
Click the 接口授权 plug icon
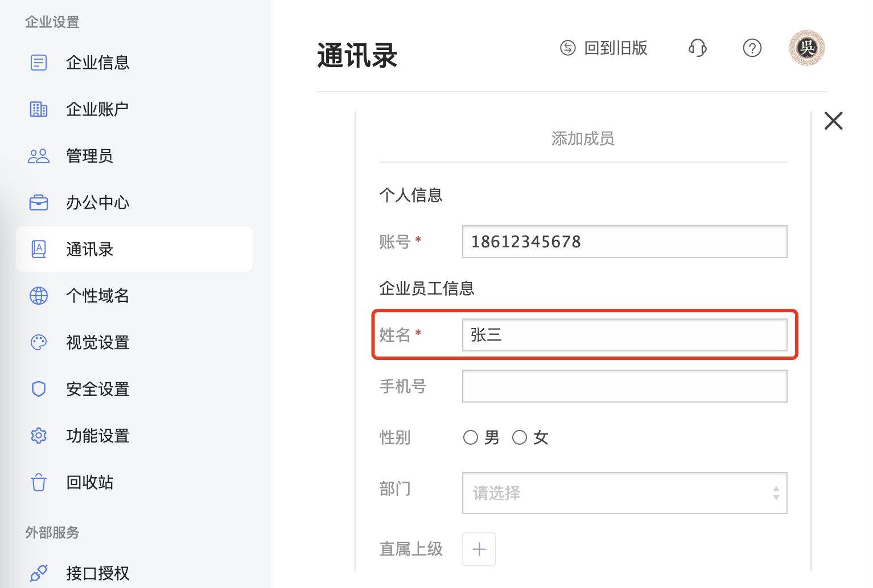[39, 573]
